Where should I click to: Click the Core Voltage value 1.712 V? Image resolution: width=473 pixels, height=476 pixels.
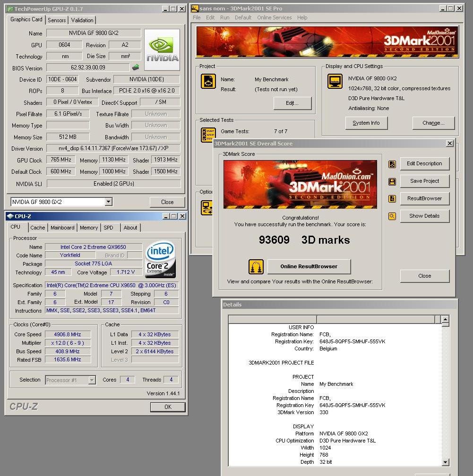click(126, 272)
